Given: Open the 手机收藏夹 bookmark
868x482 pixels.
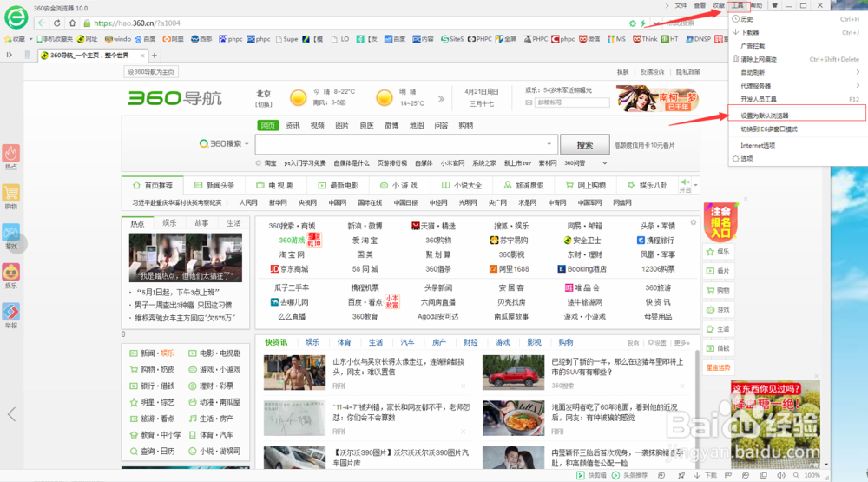Looking at the screenshot, I should point(54,39).
